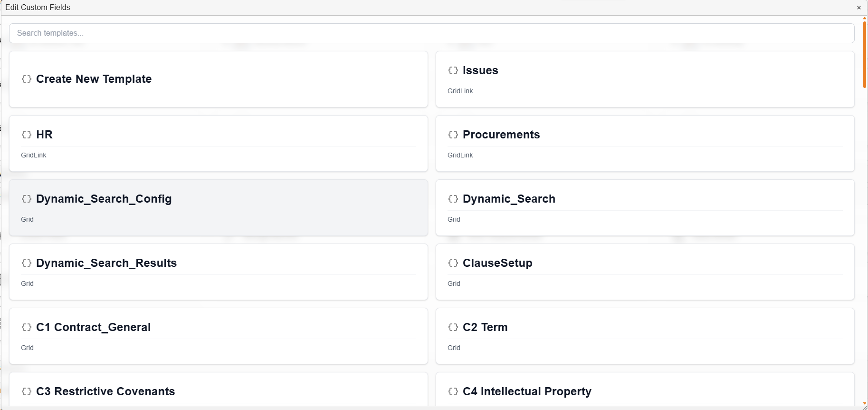
Task: Click the curly braces icon beside Dynamic_Search
Action: (453, 199)
